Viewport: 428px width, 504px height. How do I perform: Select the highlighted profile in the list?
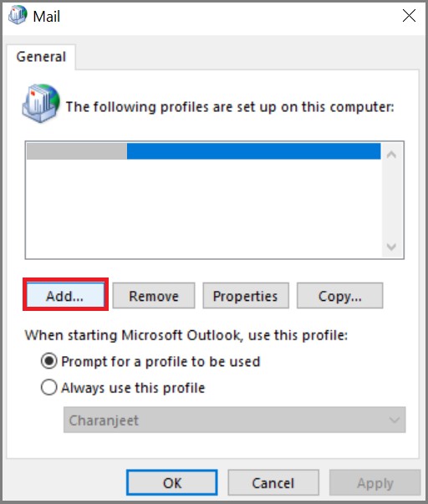pos(203,151)
